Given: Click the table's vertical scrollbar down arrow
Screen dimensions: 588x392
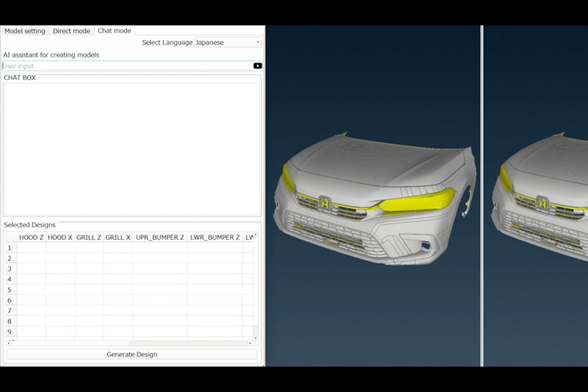Looking at the screenshot, I should click(255, 335).
